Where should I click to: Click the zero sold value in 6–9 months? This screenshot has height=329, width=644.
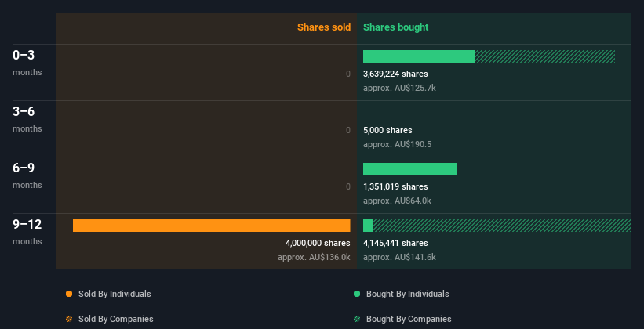click(347, 186)
